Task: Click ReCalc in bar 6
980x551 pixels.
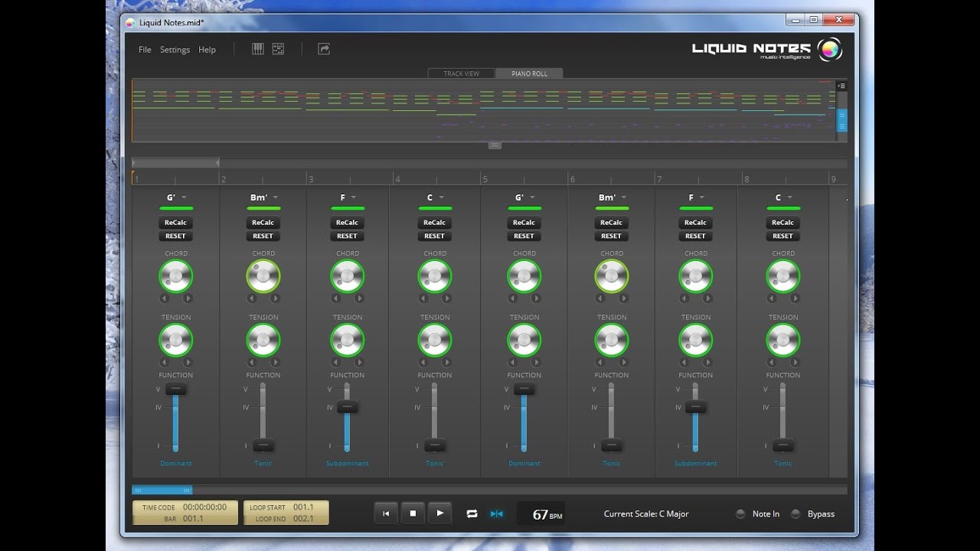Action: coord(612,223)
